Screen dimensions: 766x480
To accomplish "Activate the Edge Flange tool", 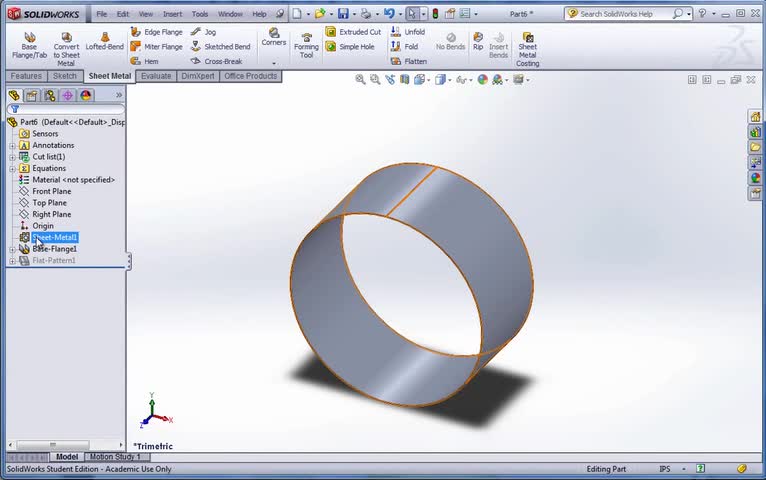I will click(x=157, y=32).
